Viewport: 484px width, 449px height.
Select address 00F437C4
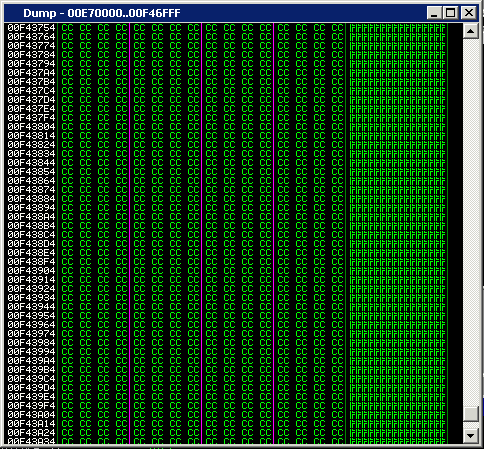click(x=31, y=91)
